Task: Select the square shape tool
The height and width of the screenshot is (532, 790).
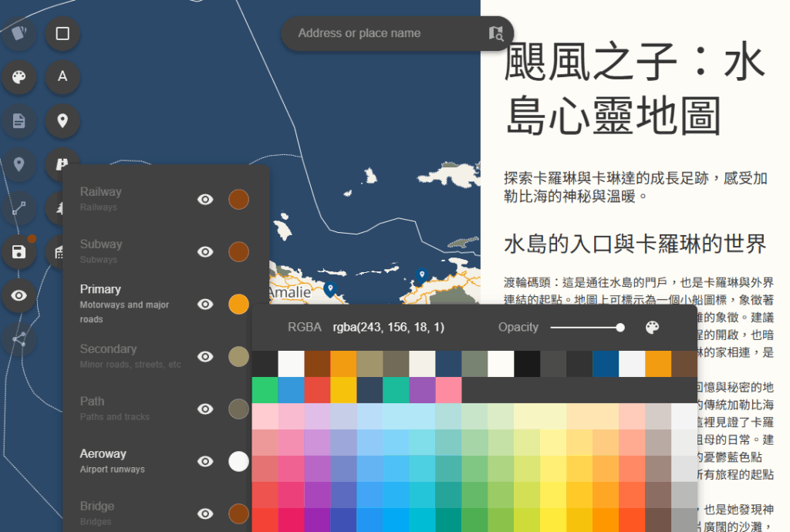Action: (62, 33)
